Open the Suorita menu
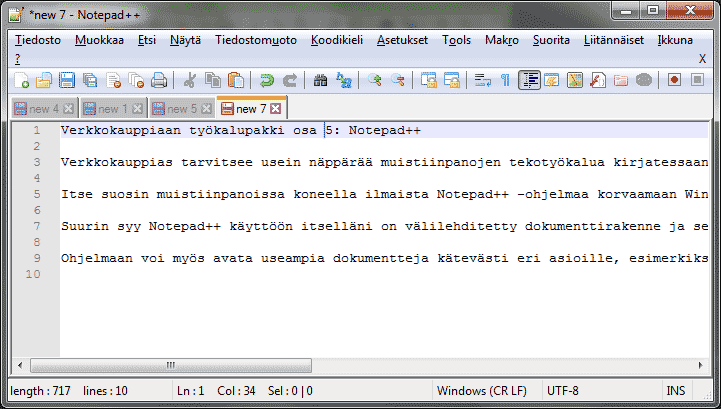Viewport: 721px width, 409px height. (551, 40)
